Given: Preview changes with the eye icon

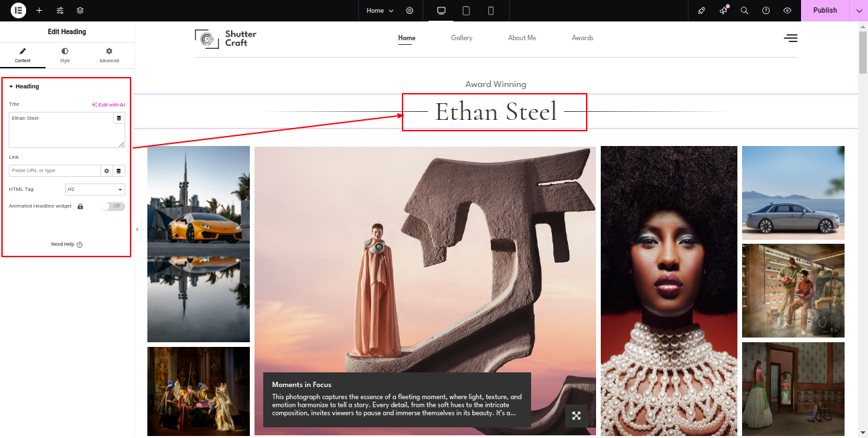Looking at the screenshot, I should [788, 11].
